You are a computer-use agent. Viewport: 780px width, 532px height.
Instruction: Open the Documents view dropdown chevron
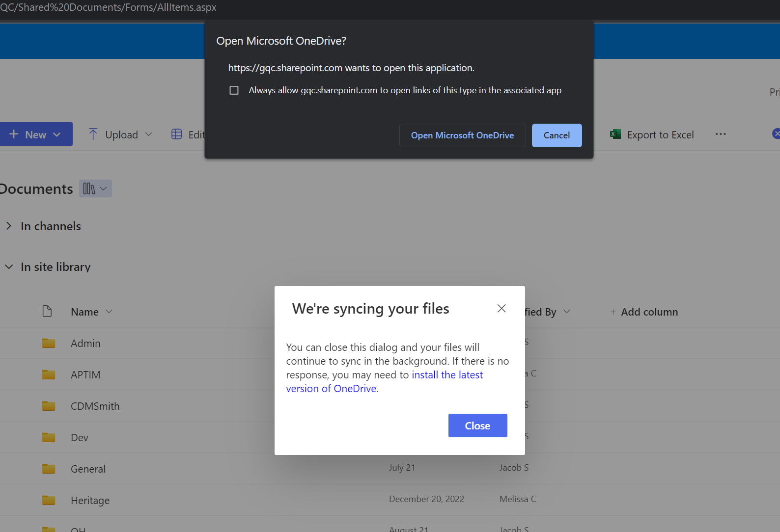pos(103,188)
